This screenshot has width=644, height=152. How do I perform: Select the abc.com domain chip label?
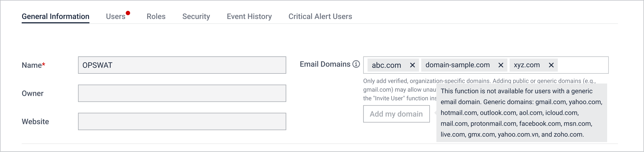click(386, 65)
